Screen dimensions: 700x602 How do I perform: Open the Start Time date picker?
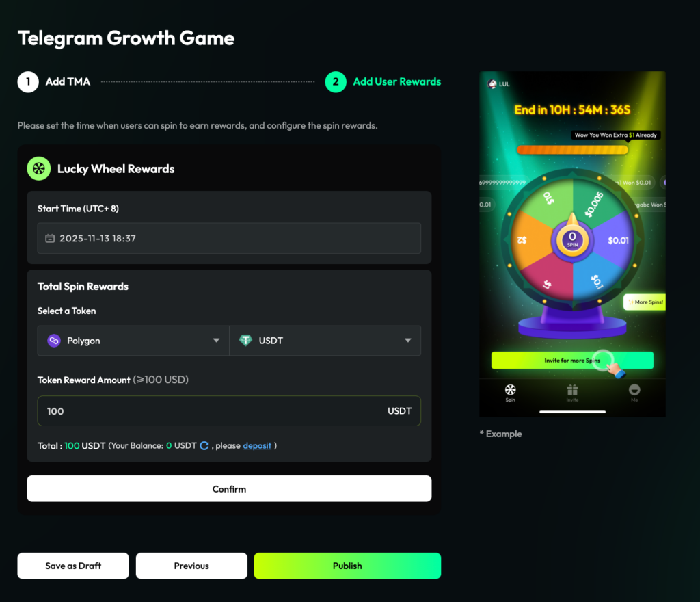[x=229, y=239]
